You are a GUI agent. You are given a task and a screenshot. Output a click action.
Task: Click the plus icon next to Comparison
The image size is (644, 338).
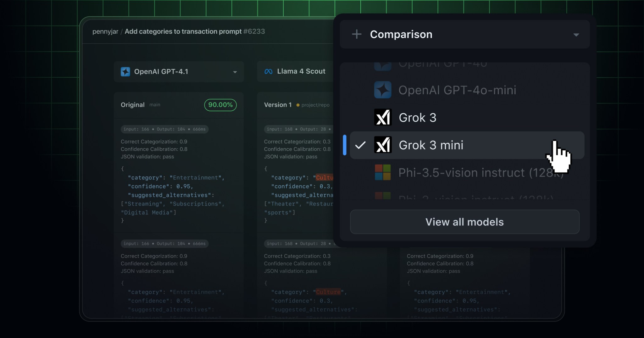coord(357,34)
